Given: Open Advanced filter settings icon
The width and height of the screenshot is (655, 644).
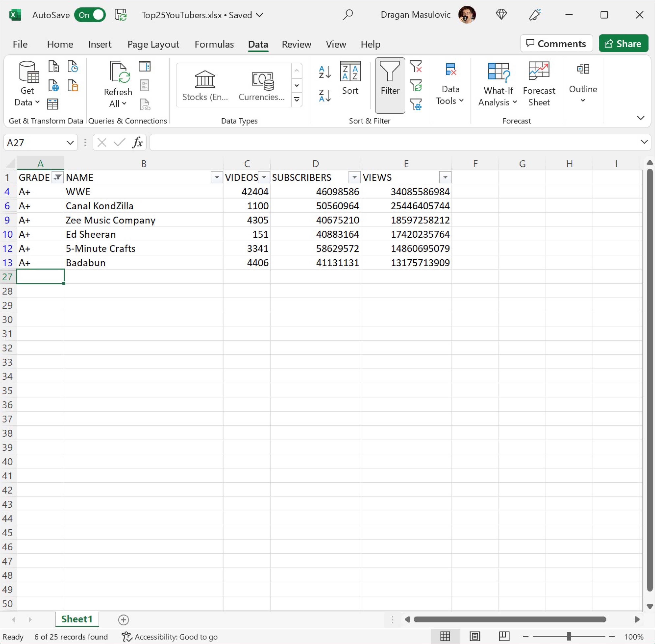Looking at the screenshot, I should coord(415,104).
